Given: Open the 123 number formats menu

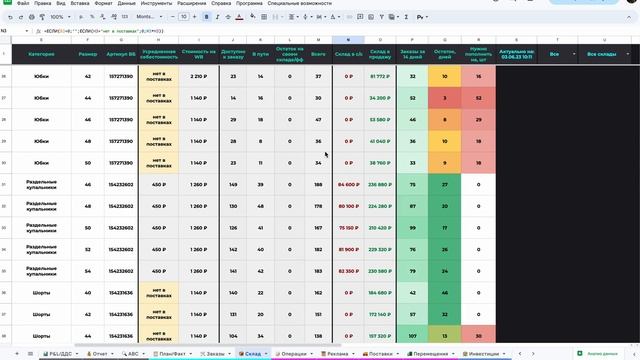Looking at the screenshot, I should [124, 17].
